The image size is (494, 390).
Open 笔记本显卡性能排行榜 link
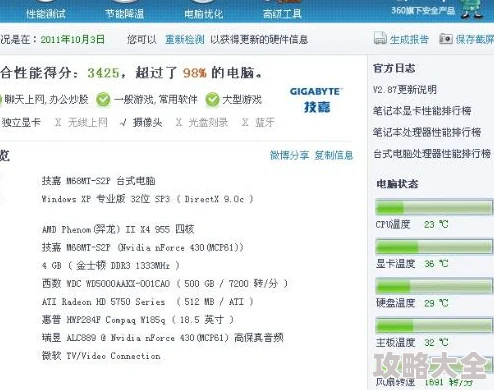pyautogui.click(x=422, y=111)
